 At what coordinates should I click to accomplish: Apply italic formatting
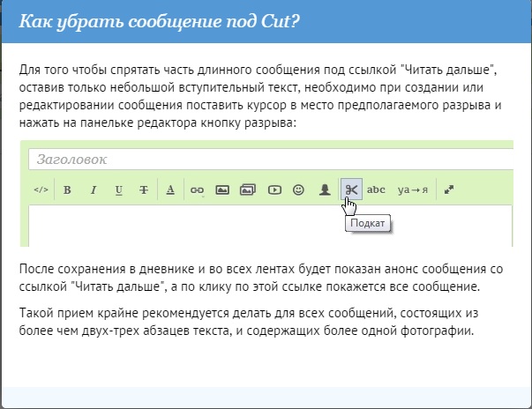93,190
